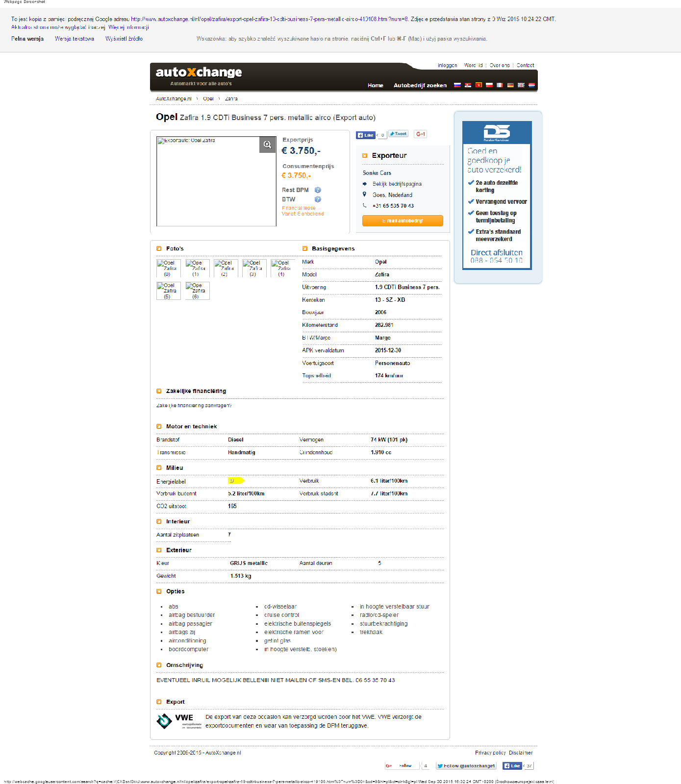Select the French flag language
681x784 pixels.
click(x=500, y=85)
